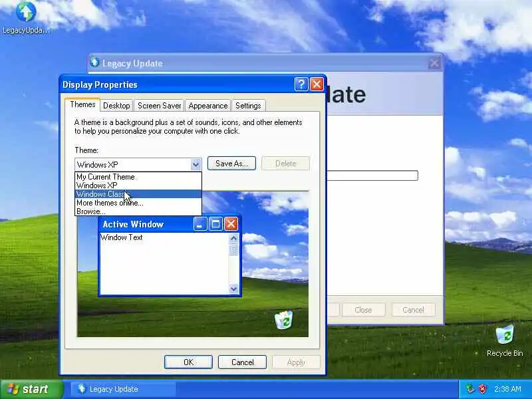The image size is (532, 399).
Task: Click Cancel in Display Properties
Action: pyautogui.click(x=242, y=362)
